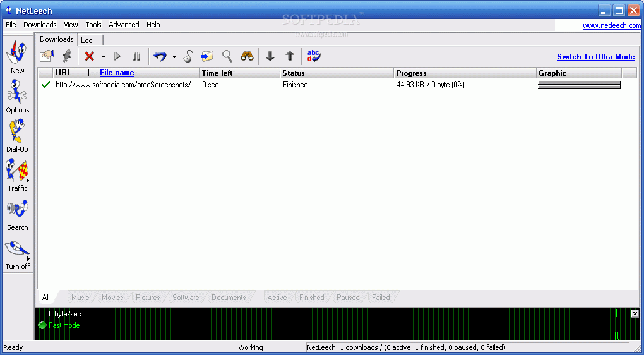Select the Active status filter tab
Image resolution: width=644 pixels, height=355 pixels.
click(277, 297)
